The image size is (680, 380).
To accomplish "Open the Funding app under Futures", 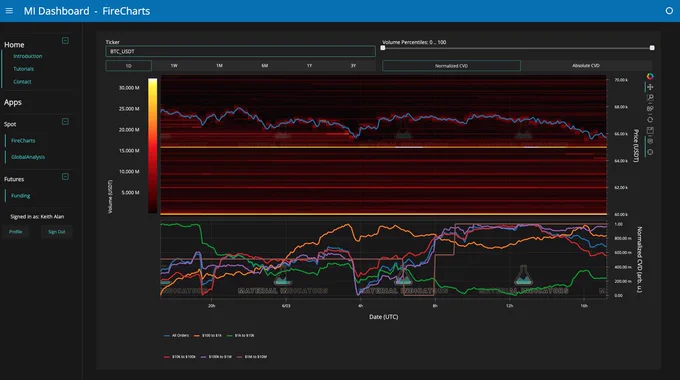I will point(21,196).
